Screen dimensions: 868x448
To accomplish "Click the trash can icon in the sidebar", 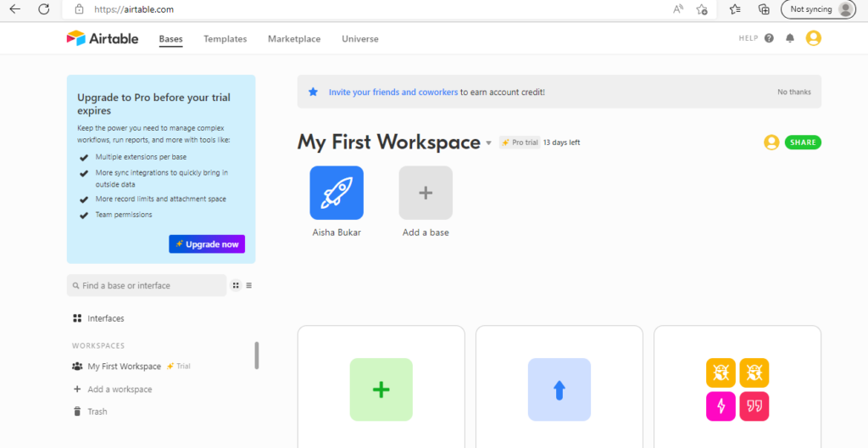I will [x=77, y=412].
